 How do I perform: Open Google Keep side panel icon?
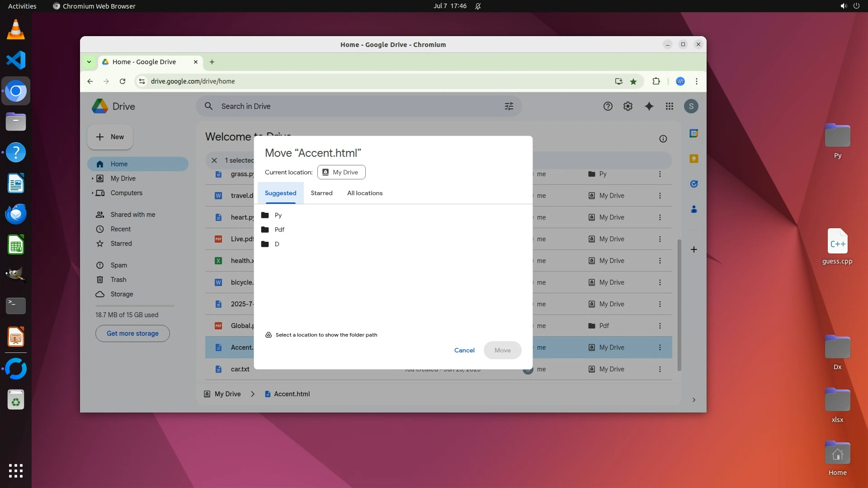click(693, 159)
